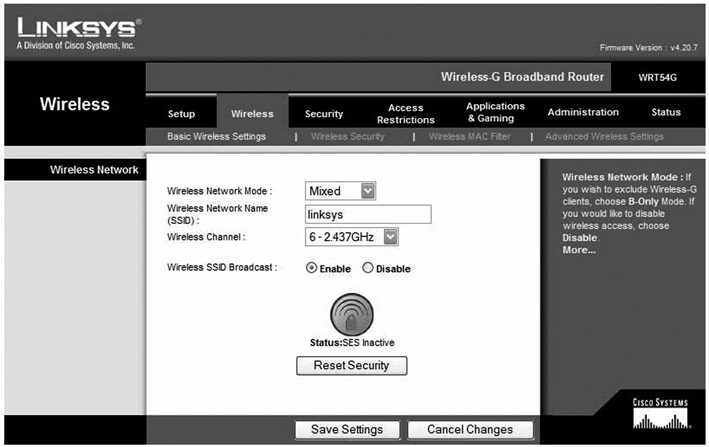Select Disable for Wireless SSID Broadcast
This screenshot has height=447, width=709.
[367, 268]
